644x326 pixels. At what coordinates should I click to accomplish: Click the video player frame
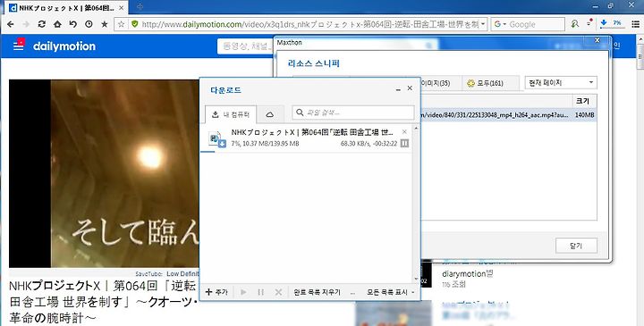[104, 173]
